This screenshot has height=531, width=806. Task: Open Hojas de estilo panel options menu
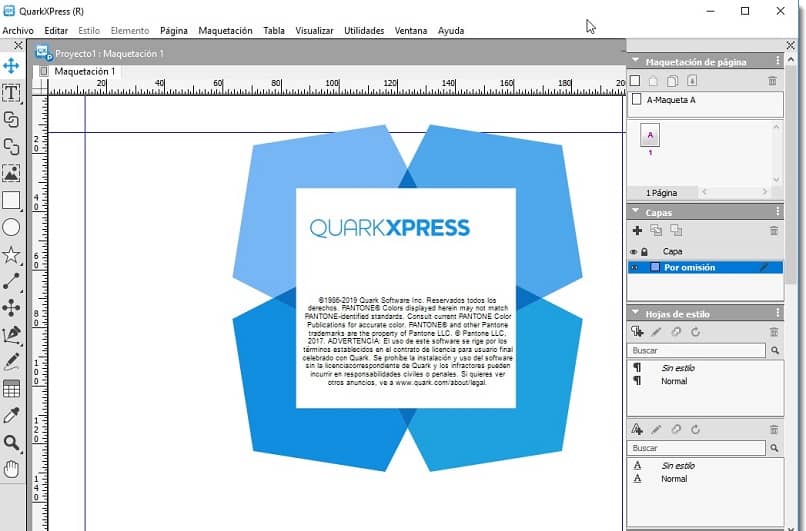point(777,313)
